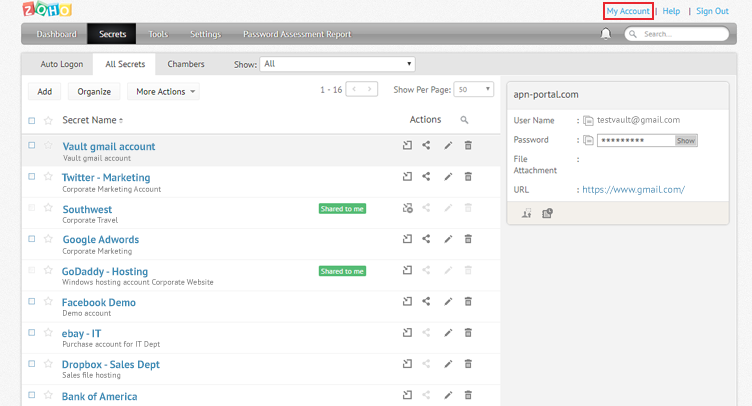Click auto logon icon for Facebook Demo
Viewport: 752px width, 406px height.
[x=407, y=302]
